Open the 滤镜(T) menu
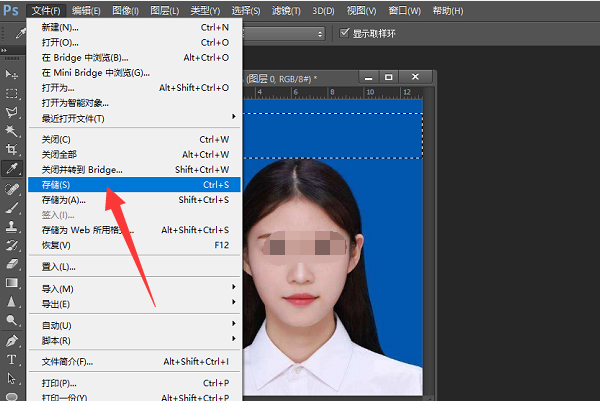The image size is (600, 401). pyautogui.click(x=286, y=11)
